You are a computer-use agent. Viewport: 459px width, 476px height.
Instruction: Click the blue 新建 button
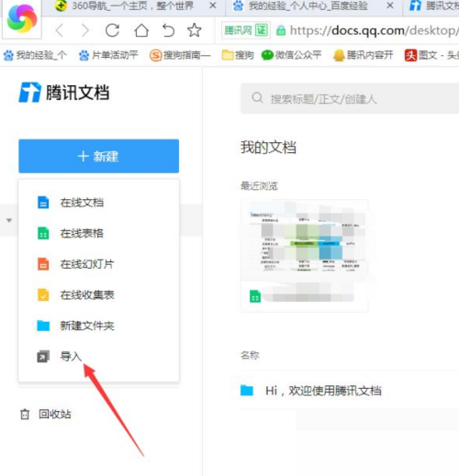click(x=99, y=156)
